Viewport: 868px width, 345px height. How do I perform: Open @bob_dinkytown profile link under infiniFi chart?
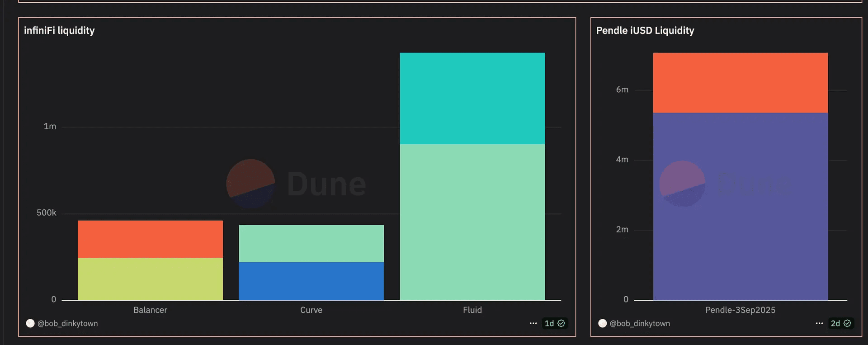[67, 323]
